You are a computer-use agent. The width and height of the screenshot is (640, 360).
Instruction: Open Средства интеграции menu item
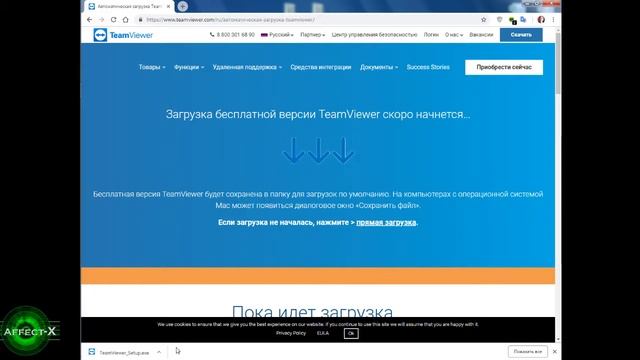320,67
